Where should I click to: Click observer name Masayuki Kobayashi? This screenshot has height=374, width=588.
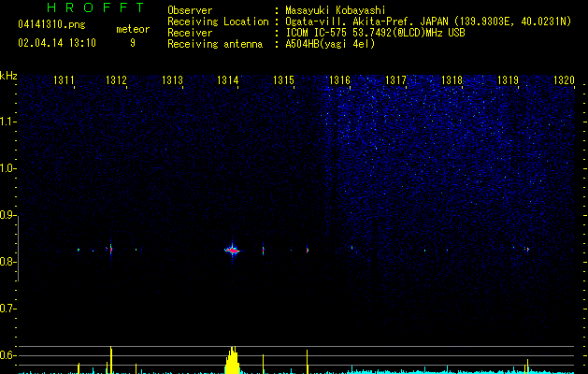(336, 10)
